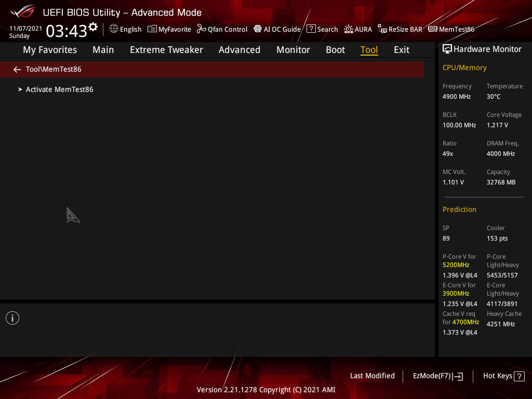
Task: Click the AURA label
Action: pos(363,29)
